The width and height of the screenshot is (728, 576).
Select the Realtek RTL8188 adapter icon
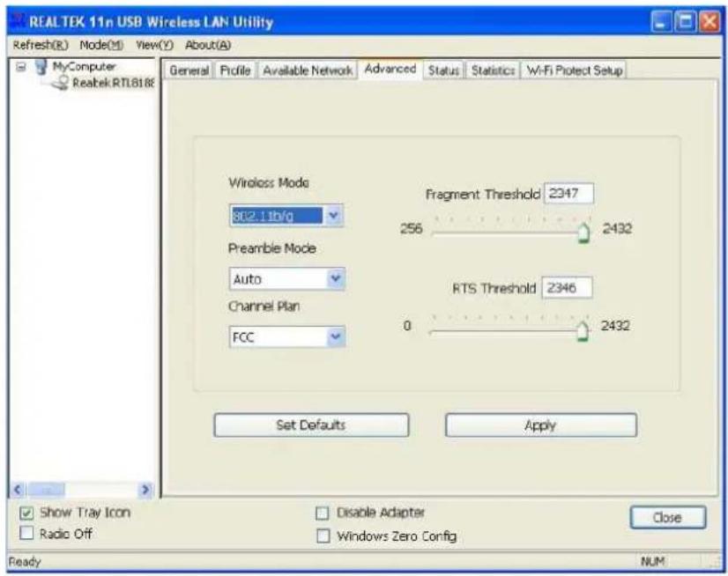coord(60,83)
